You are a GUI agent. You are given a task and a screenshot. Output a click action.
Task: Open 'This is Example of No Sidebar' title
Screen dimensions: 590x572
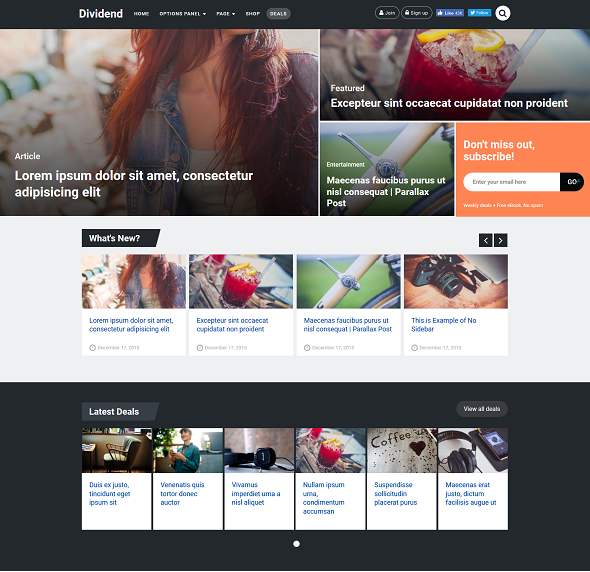(444, 325)
